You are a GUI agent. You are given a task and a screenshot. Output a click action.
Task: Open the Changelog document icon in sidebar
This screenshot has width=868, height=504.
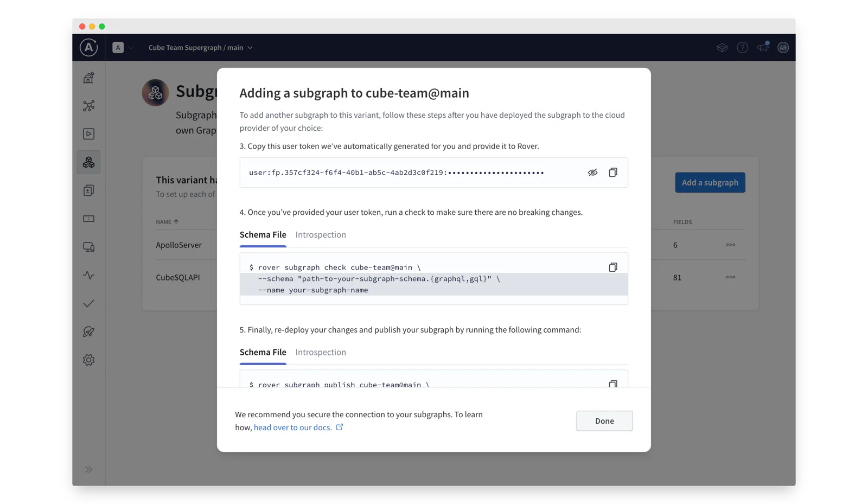pos(88,190)
